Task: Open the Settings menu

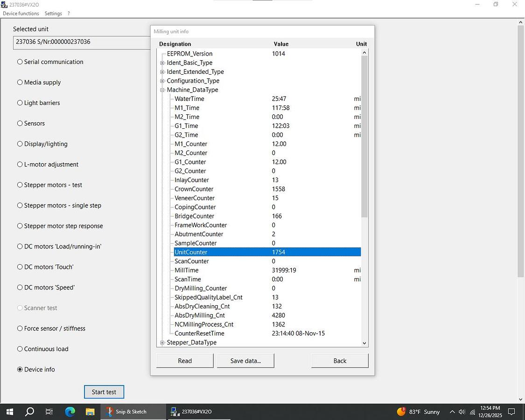Action: pos(53,14)
